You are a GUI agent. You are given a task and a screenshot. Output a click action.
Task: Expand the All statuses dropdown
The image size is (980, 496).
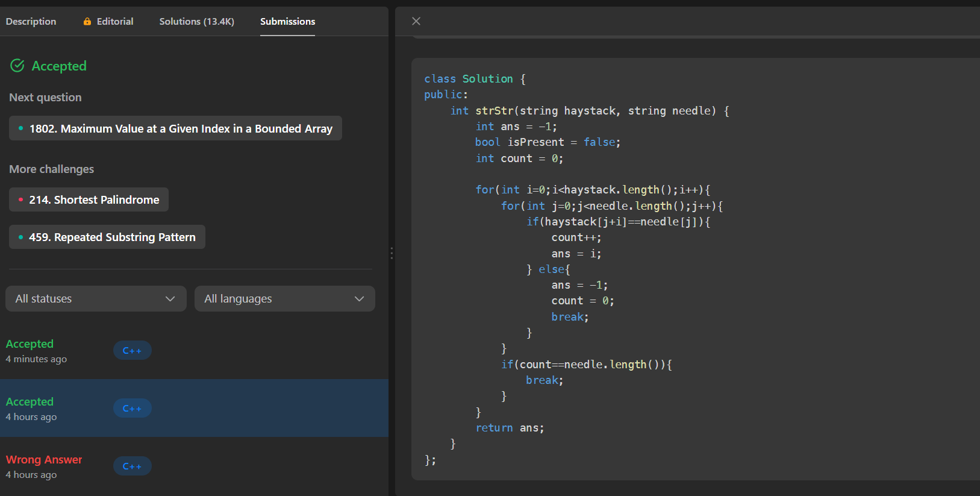(x=96, y=299)
